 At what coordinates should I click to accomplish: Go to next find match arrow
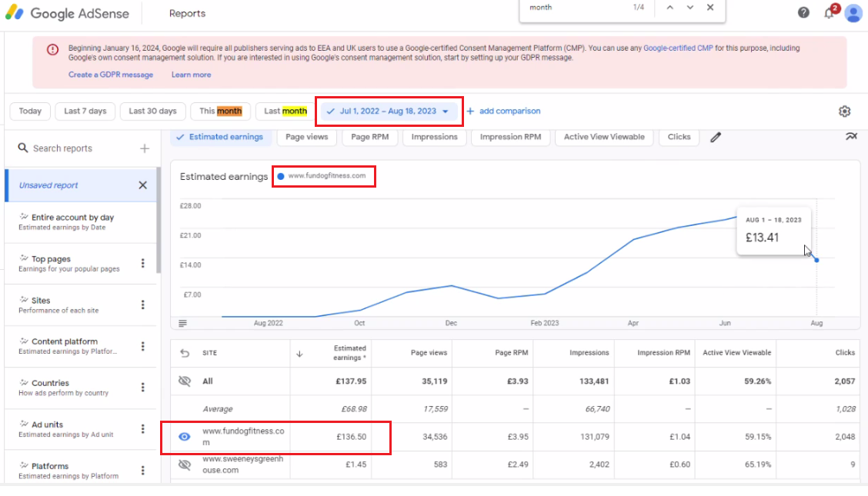[689, 8]
